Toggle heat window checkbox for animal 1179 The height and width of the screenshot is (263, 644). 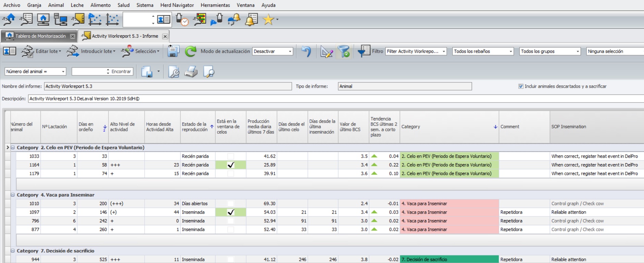[x=231, y=174]
